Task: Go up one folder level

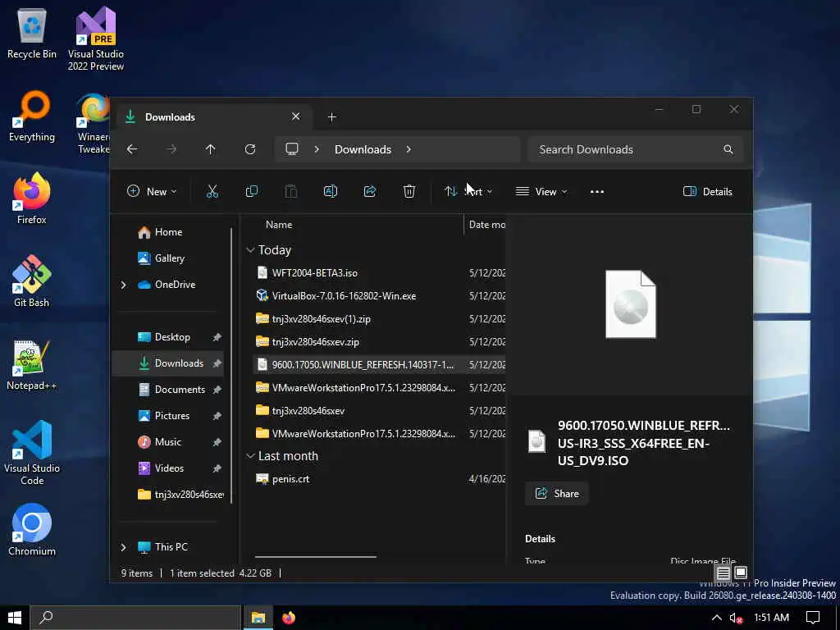Action: [x=211, y=149]
